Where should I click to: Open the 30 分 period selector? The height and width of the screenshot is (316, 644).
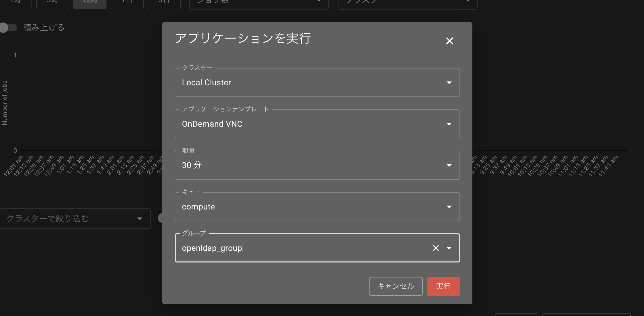310,165
